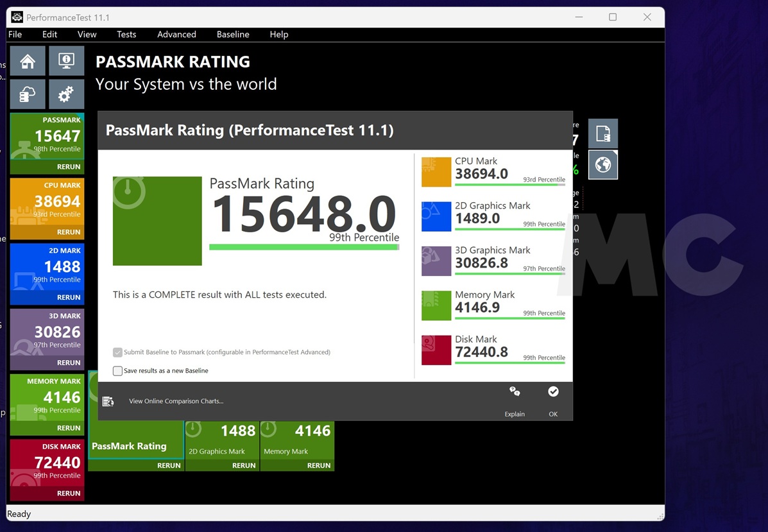The image size is (768, 532).
Task: Click the globe upload icon
Action: pos(603,164)
